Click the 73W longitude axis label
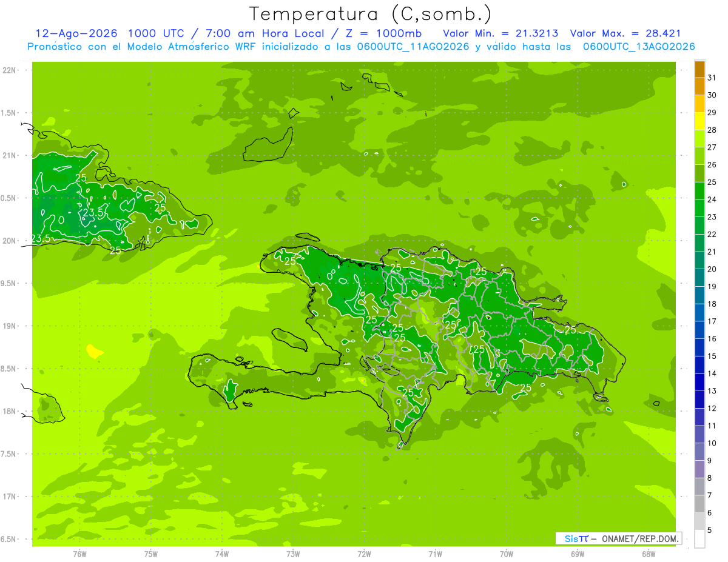 pyautogui.click(x=293, y=554)
